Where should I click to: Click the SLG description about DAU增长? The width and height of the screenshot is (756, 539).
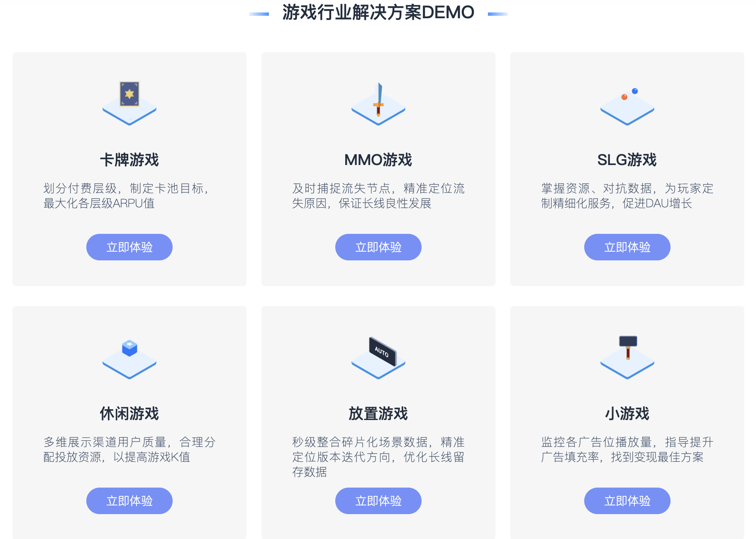(627, 196)
